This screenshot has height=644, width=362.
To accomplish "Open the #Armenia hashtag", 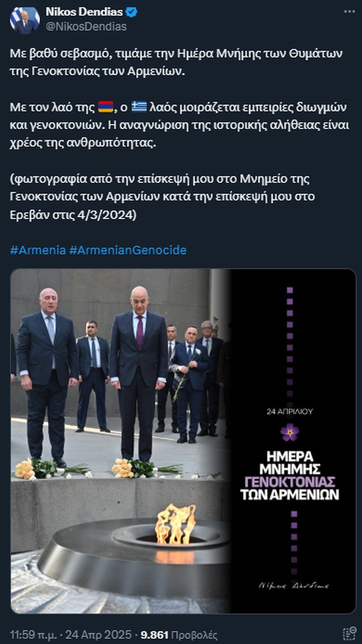I will coord(38,250).
